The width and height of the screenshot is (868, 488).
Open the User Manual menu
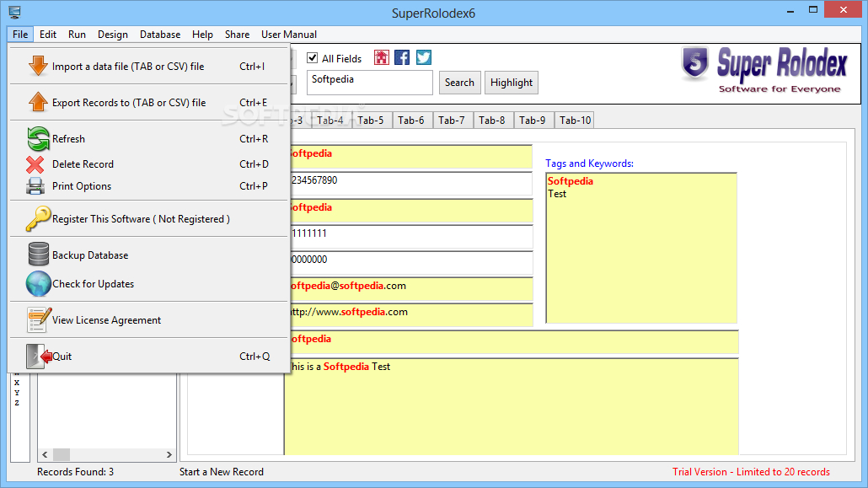[x=289, y=35]
